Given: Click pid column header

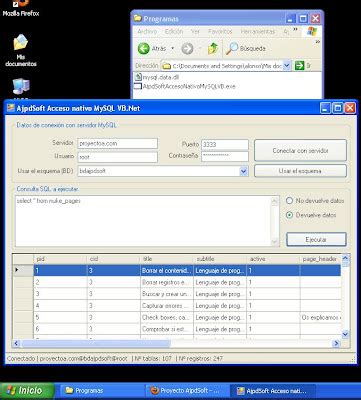Looking at the screenshot, I should click(x=60, y=259).
